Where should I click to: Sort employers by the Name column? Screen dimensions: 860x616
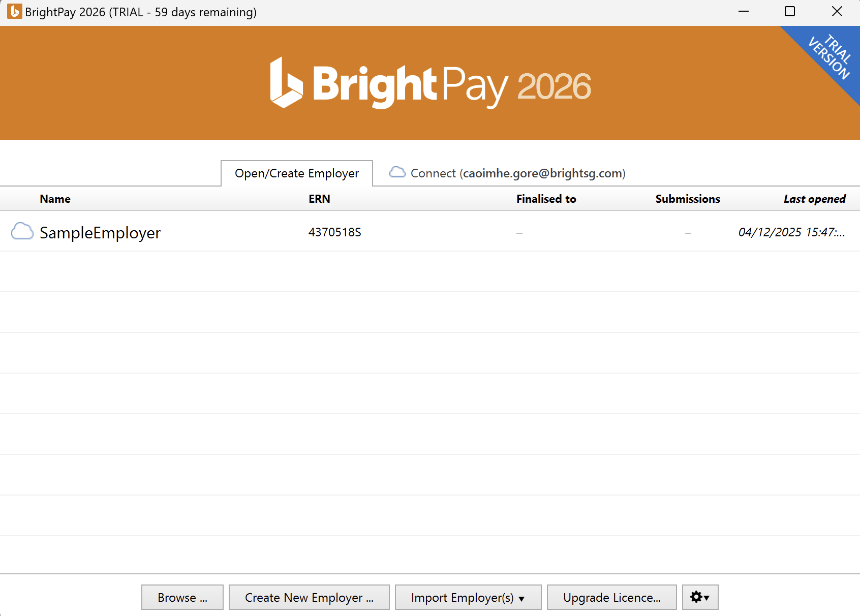[55, 199]
